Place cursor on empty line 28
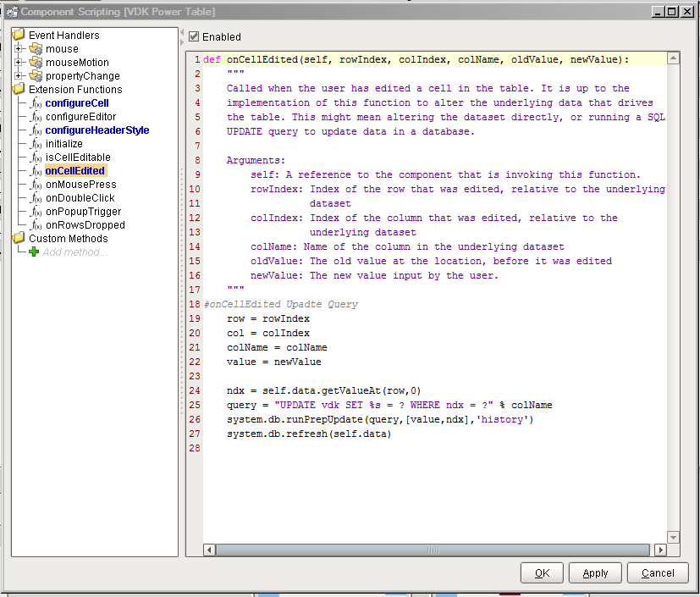The image size is (700, 597). point(435,448)
